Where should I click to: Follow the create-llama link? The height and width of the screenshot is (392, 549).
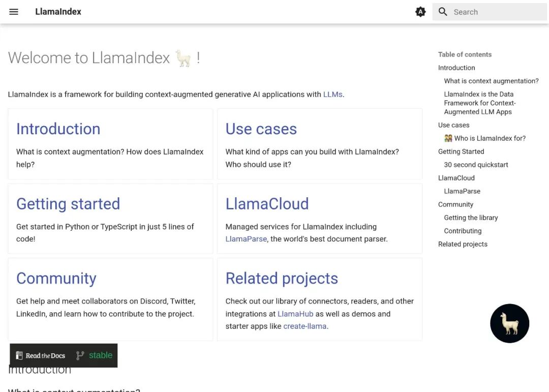tap(304, 326)
